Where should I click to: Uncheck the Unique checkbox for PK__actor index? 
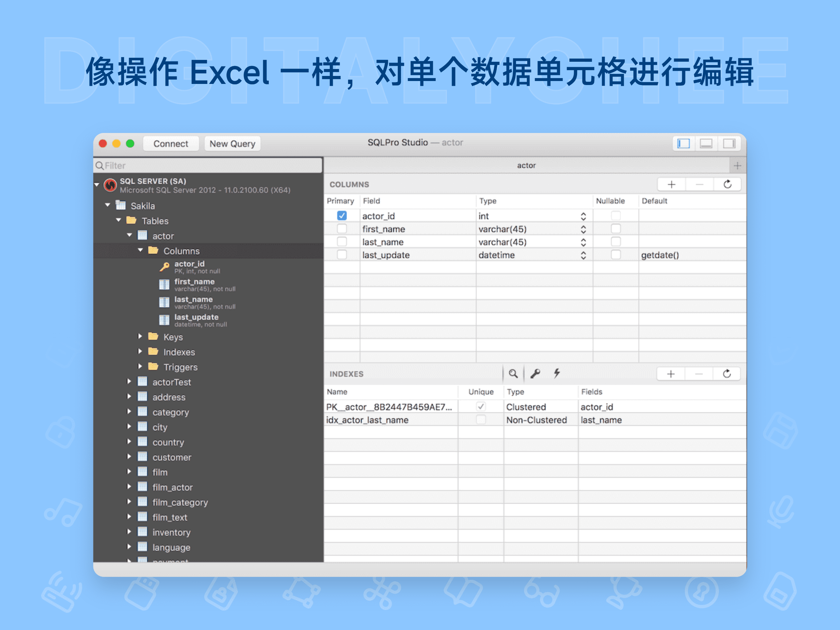click(481, 407)
